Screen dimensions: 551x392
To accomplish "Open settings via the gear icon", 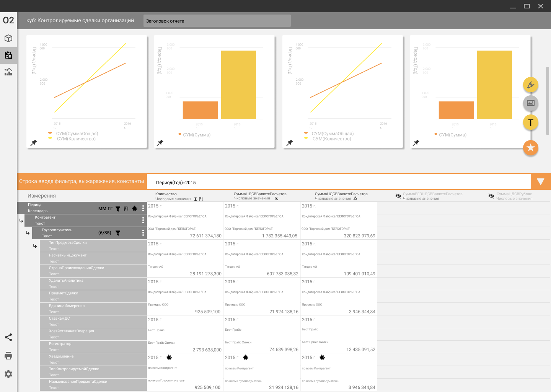I will tap(8, 374).
